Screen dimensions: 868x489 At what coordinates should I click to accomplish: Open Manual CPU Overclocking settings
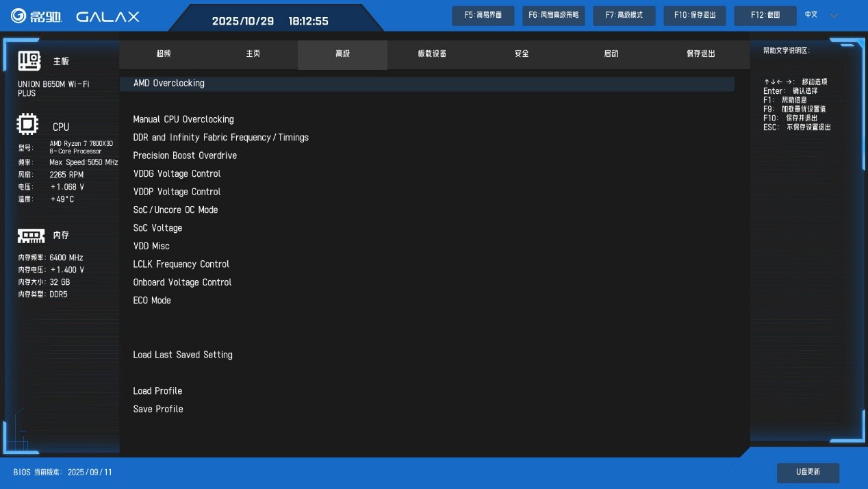coord(183,119)
